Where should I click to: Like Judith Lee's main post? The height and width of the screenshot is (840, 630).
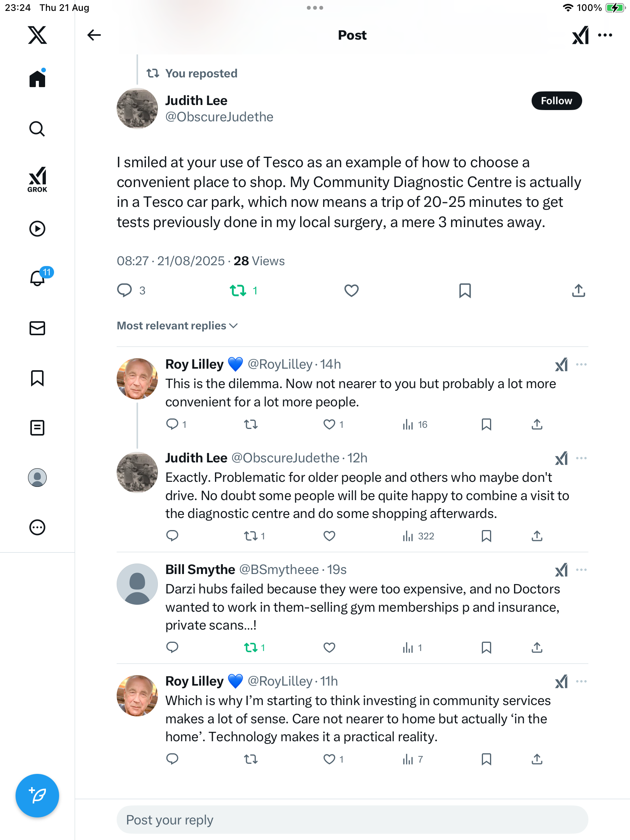pos(351,290)
